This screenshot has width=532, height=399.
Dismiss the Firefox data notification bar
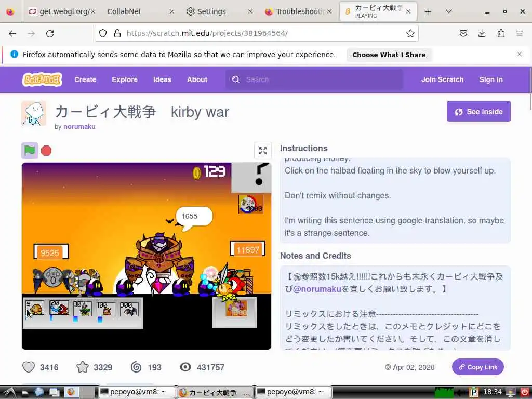click(x=520, y=54)
